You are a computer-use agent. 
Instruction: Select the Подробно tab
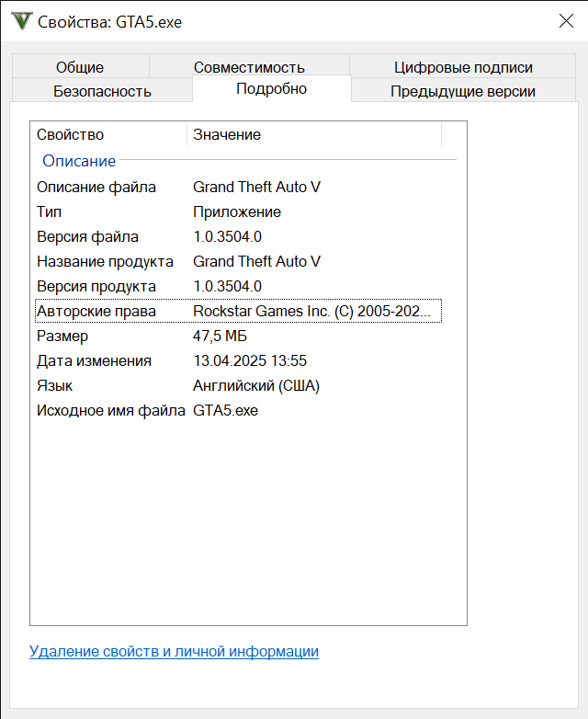(271, 89)
